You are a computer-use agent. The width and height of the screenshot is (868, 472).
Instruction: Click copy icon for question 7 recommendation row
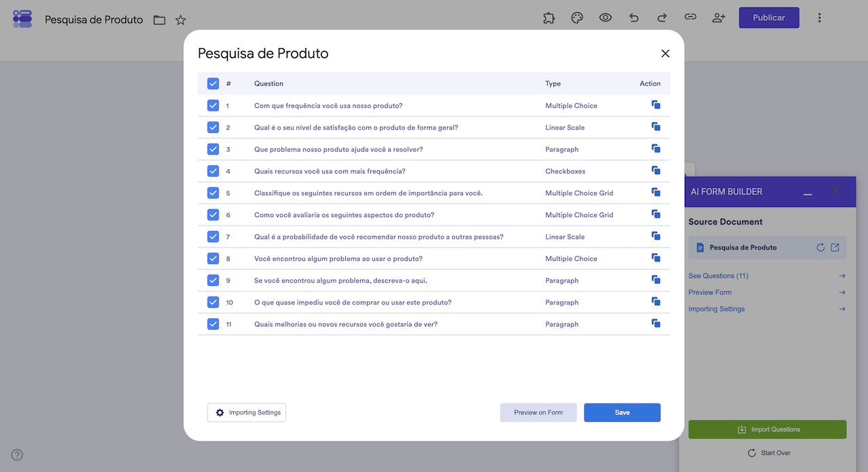[656, 236]
